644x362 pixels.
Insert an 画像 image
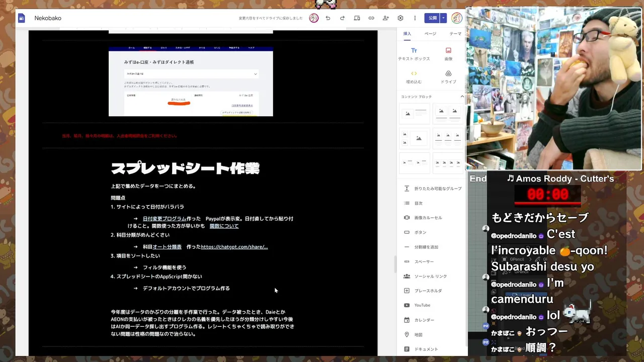tap(448, 54)
